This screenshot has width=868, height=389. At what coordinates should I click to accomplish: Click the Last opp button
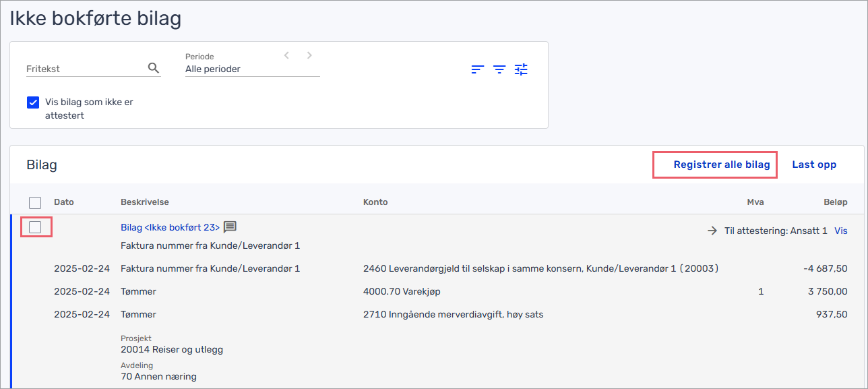click(x=814, y=164)
